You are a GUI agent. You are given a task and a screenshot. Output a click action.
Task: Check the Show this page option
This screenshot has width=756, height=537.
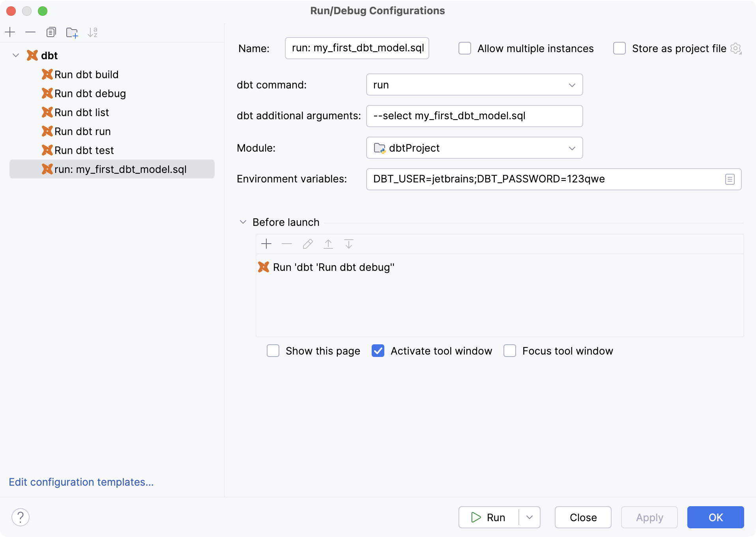(x=273, y=351)
